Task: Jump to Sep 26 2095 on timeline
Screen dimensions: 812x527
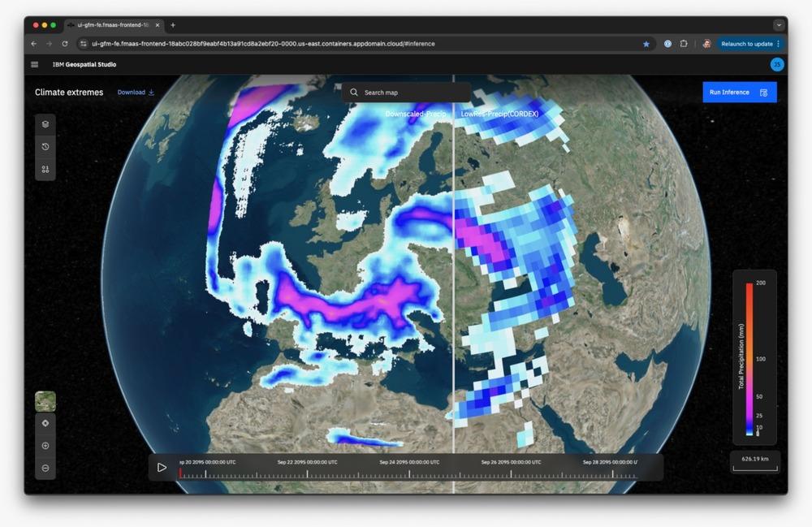Action: (x=511, y=473)
